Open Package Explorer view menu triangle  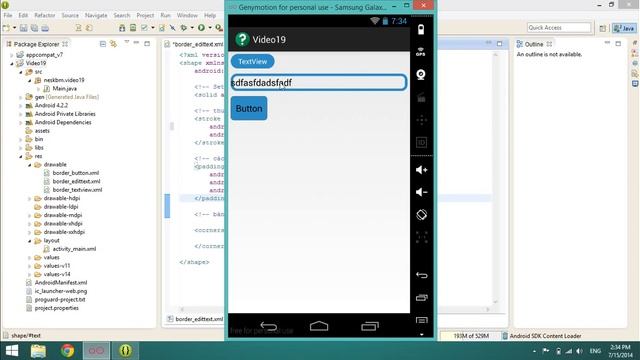tap(127, 42)
